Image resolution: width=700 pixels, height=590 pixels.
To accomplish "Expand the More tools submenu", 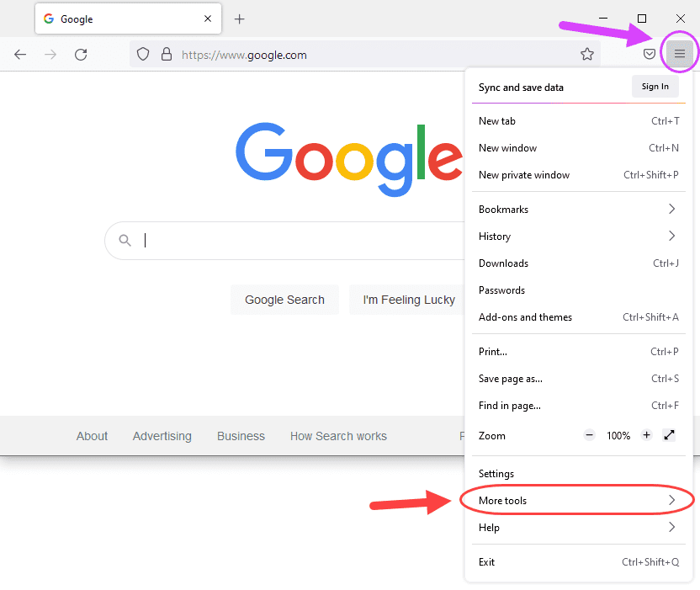I will click(x=578, y=500).
